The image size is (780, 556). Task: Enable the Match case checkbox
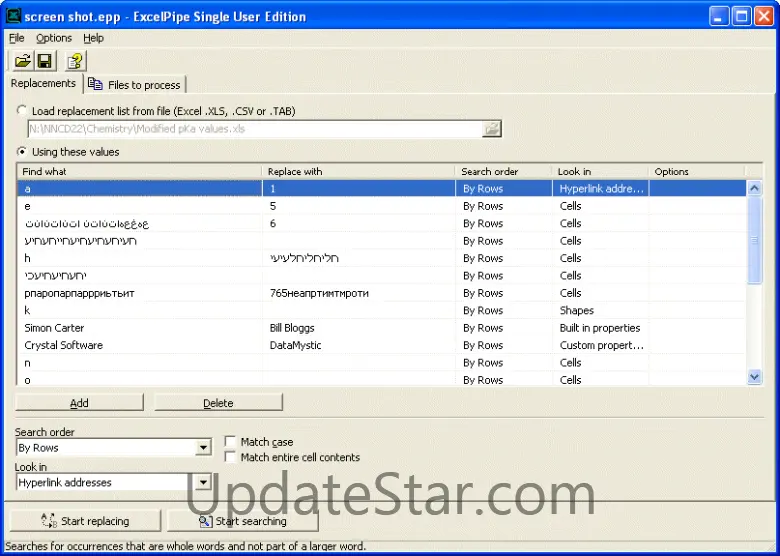pos(230,442)
